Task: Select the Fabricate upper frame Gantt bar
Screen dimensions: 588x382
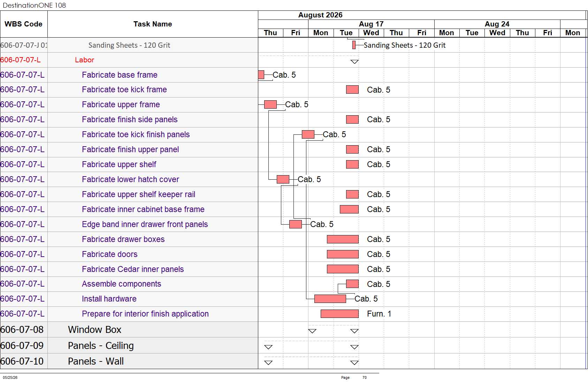Action: point(270,104)
